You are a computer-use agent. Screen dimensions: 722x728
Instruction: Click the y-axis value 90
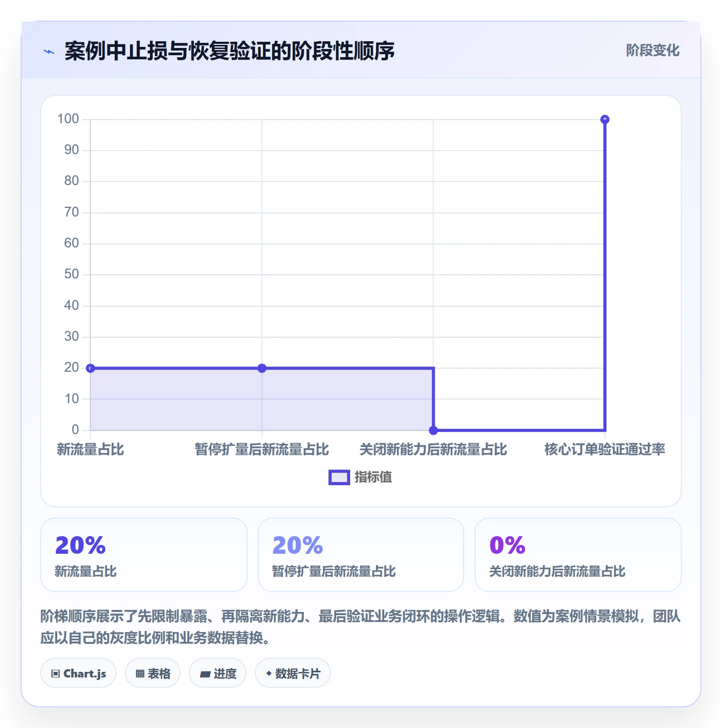72,150
